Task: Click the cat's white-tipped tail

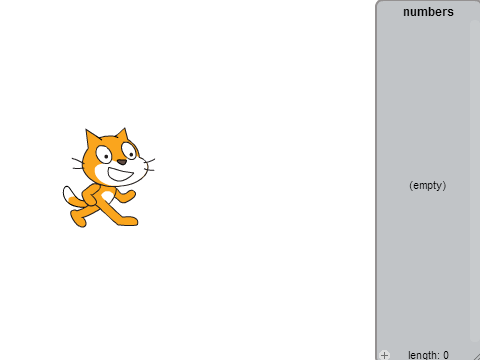Action: 71,197
